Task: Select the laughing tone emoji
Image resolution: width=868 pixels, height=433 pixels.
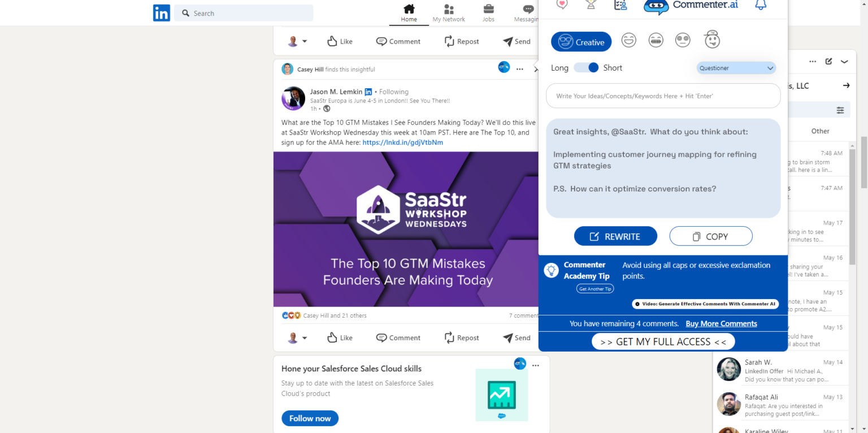Action: pos(628,40)
